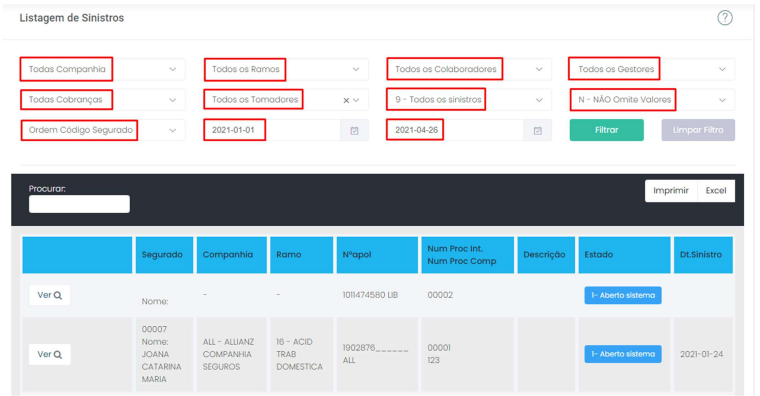This screenshot has height=396, width=760.
Task: Open calendar picker for start date 2021-01-01
Action: (x=354, y=130)
